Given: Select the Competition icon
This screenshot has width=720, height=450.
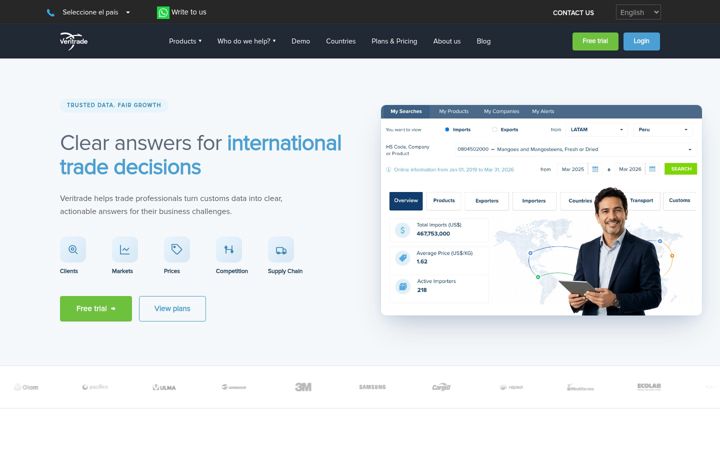Looking at the screenshot, I should tap(229, 249).
